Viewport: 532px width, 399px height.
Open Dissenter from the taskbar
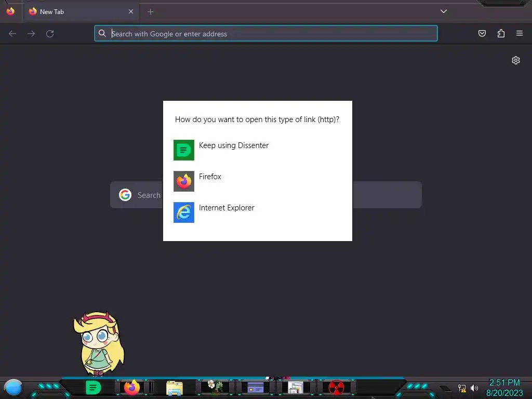click(94, 388)
